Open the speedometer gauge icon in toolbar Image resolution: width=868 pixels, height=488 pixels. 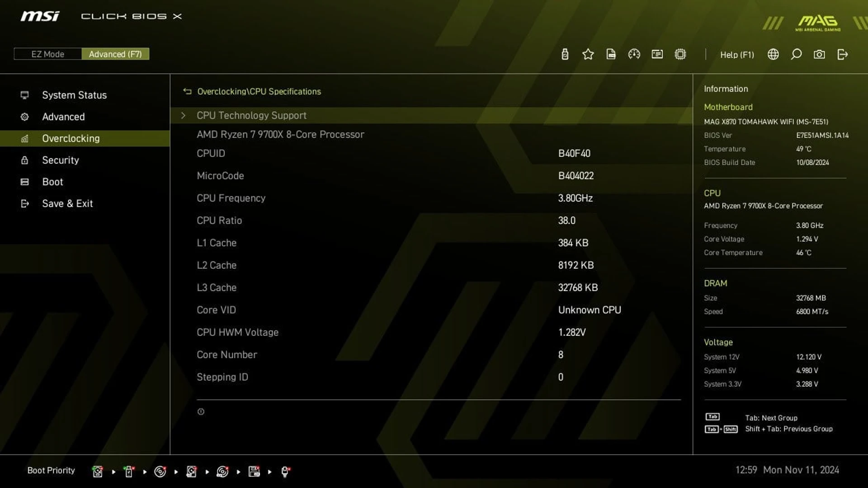[x=634, y=54]
